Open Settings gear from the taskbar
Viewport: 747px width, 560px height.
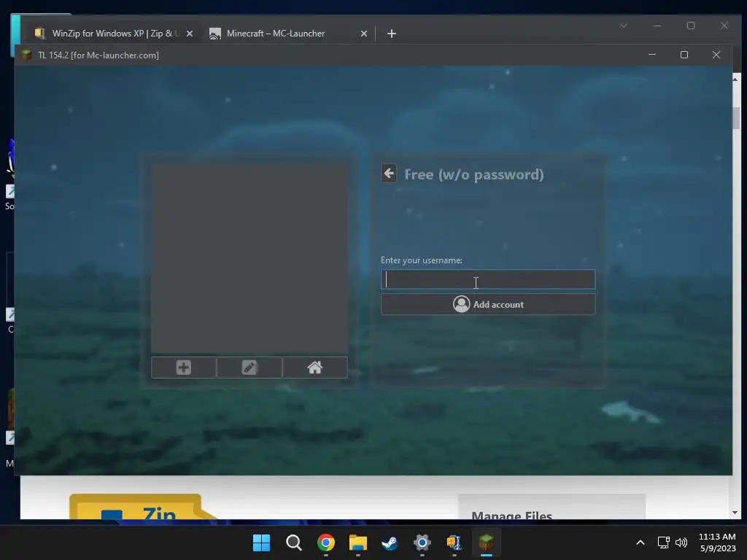tap(422, 542)
